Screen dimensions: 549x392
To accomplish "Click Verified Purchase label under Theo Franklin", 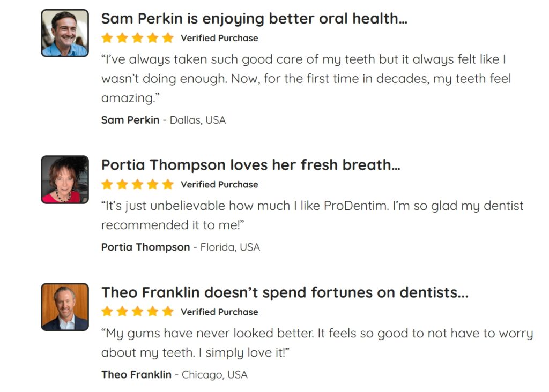I will coord(219,312).
